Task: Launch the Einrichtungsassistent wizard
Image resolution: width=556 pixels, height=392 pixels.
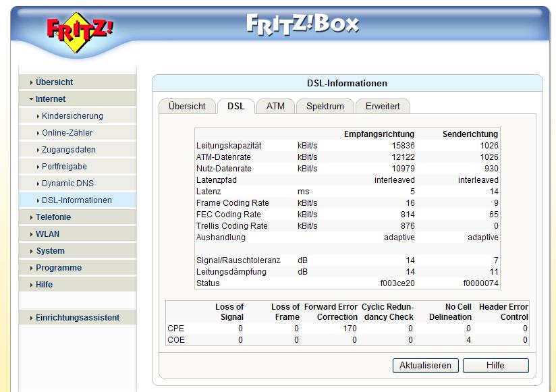Action: [x=78, y=318]
